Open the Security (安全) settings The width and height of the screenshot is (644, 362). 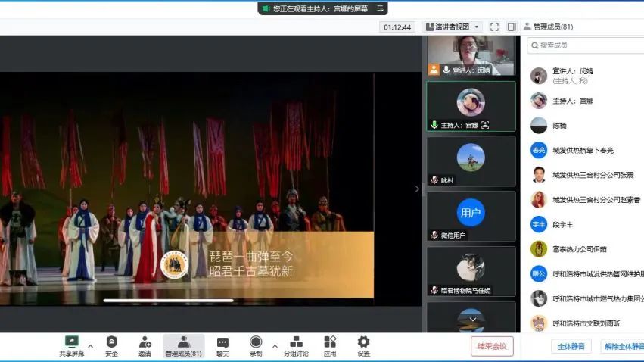111,346
